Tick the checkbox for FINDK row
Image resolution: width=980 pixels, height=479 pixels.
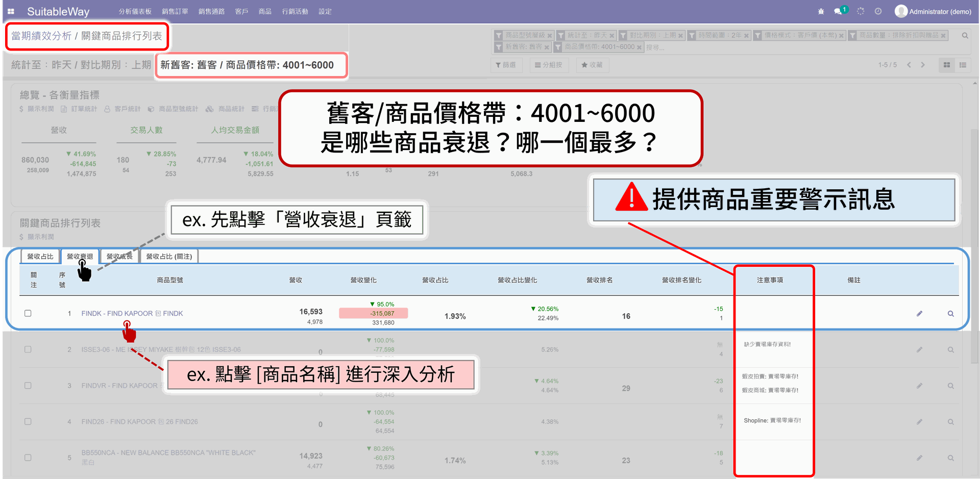click(x=28, y=313)
